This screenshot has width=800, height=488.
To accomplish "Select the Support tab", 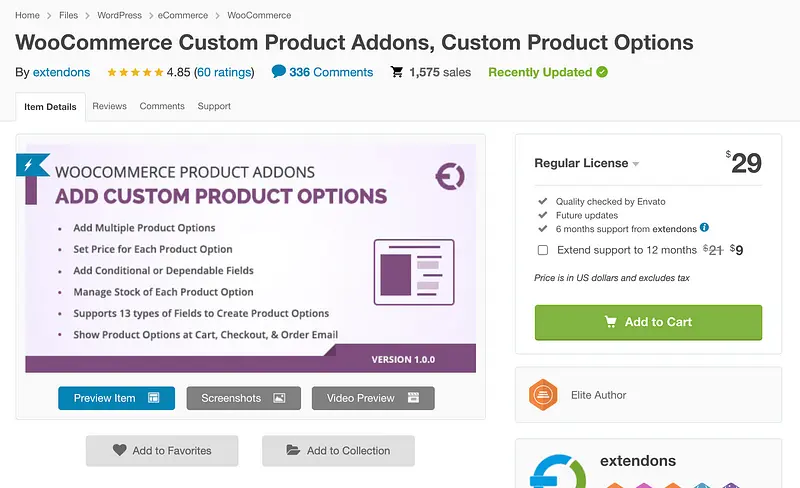I will pos(214,106).
